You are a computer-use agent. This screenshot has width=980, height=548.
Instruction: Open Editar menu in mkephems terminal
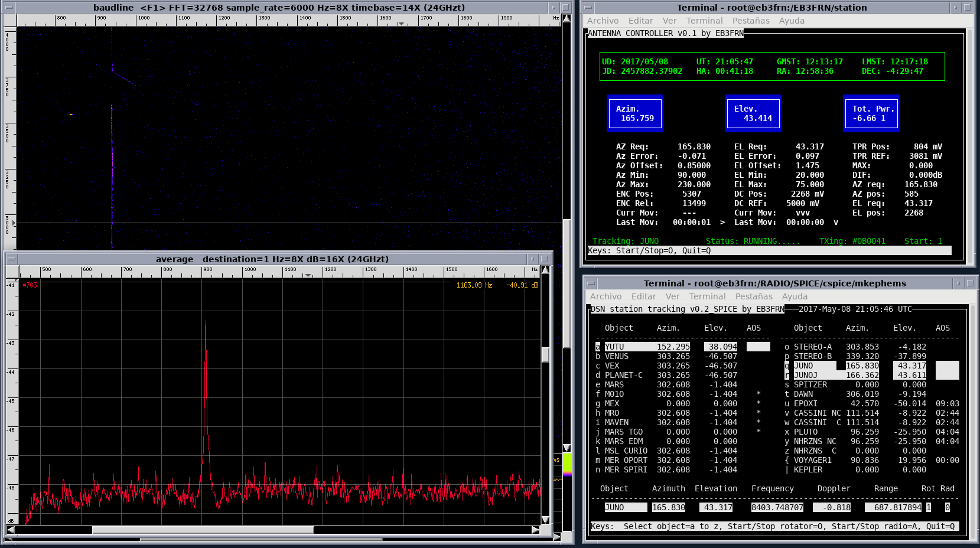(x=643, y=296)
